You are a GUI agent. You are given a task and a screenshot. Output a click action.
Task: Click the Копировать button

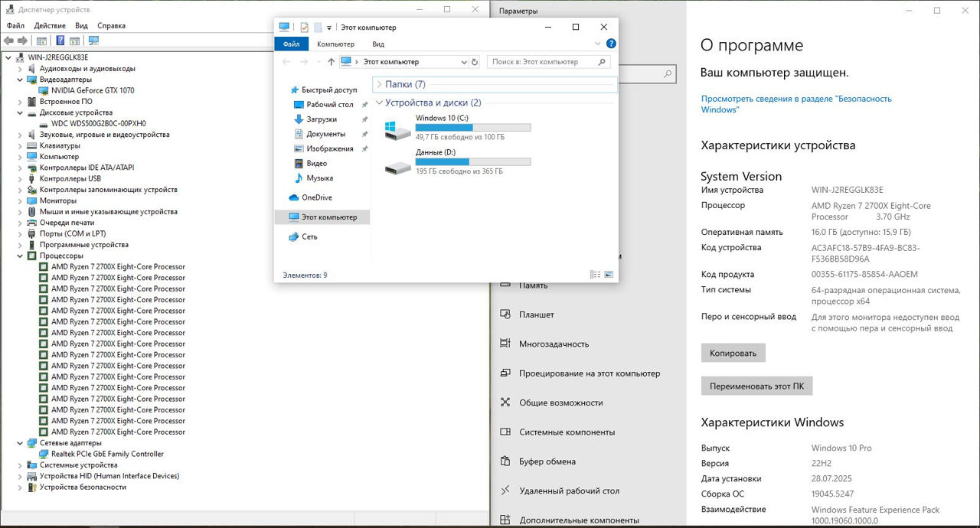click(733, 353)
